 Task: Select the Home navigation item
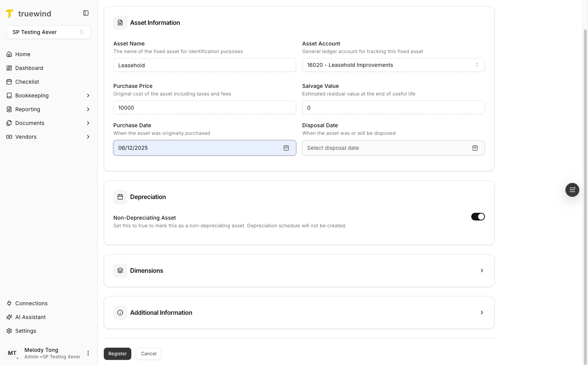pos(22,54)
